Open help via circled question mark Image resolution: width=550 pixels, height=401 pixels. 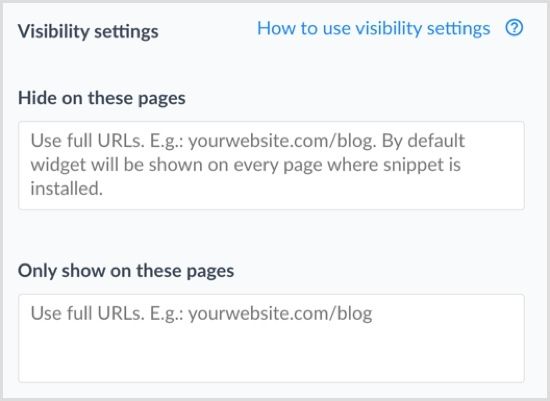[514, 28]
